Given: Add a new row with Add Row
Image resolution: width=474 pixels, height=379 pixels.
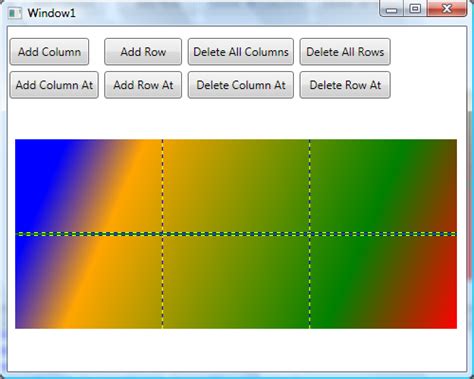Looking at the screenshot, I should pos(143,52).
